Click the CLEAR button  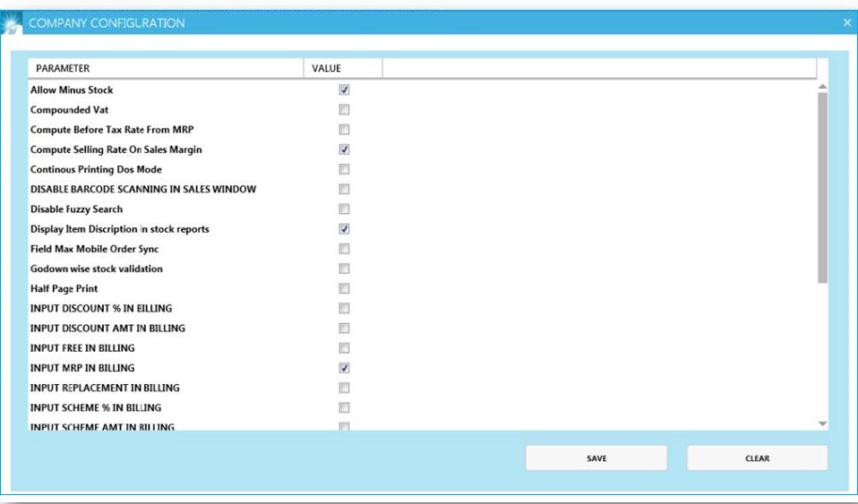click(758, 458)
